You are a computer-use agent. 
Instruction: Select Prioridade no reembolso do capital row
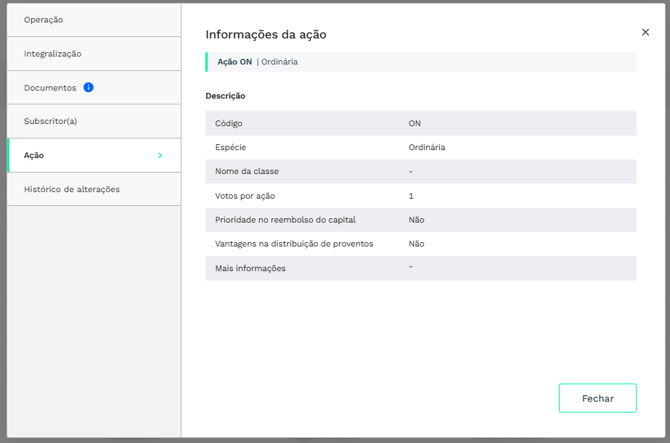[420, 220]
